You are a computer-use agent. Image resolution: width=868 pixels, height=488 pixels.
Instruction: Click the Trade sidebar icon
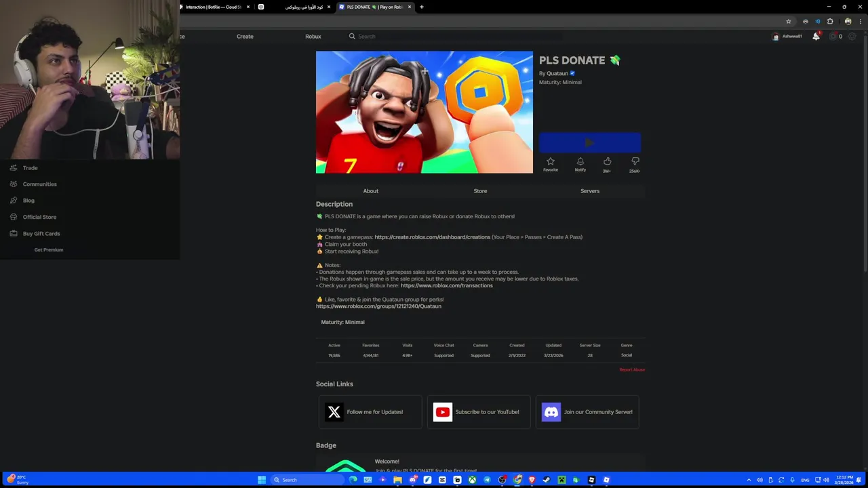point(14,168)
